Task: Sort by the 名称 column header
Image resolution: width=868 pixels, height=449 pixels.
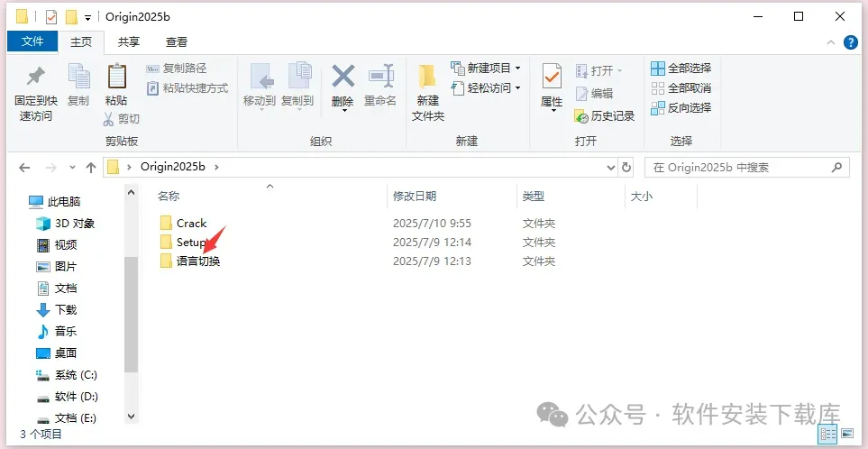Action: 169,196
